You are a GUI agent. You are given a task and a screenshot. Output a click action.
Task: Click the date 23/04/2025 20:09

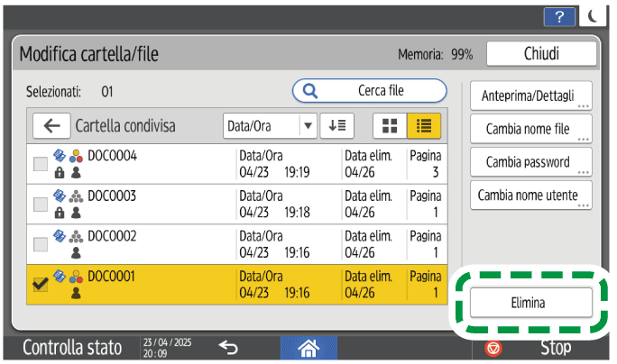[167, 348]
